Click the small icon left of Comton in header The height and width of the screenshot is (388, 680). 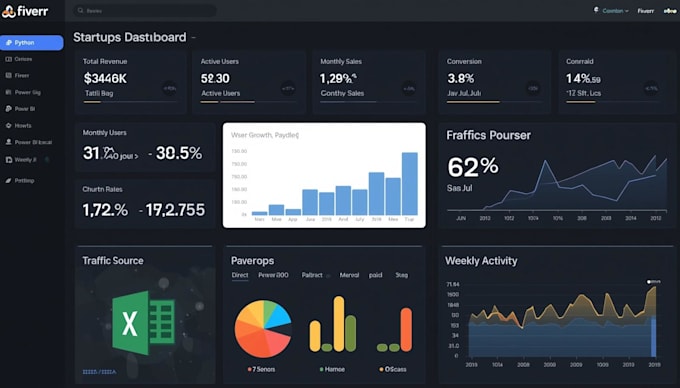click(x=596, y=10)
